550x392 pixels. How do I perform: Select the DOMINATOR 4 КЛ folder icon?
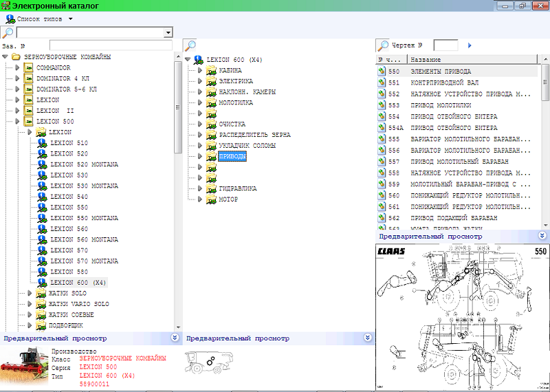coord(28,78)
